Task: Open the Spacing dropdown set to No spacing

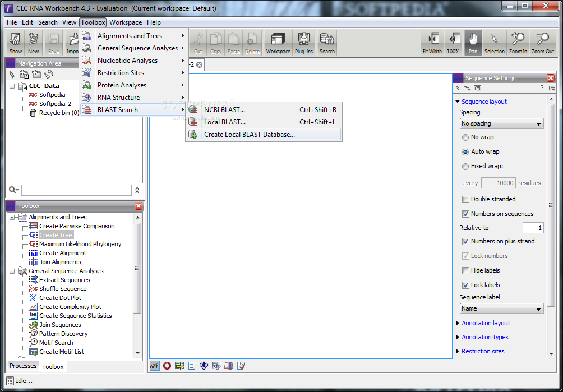Action: click(502, 123)
